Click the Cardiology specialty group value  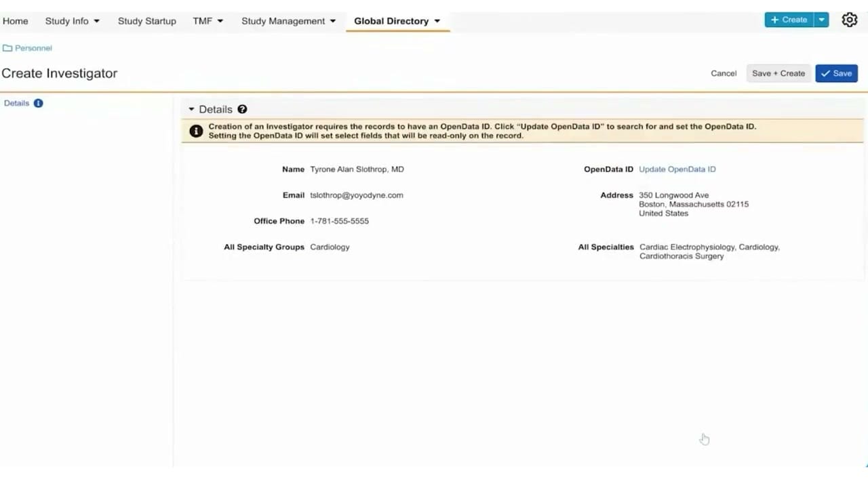pos(330,247)
